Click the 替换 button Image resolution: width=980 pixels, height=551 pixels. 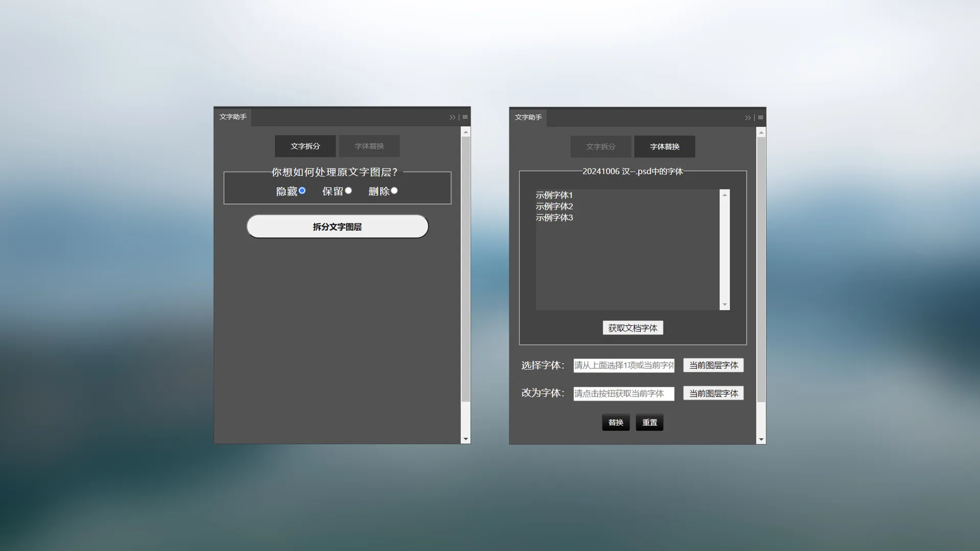616,422
